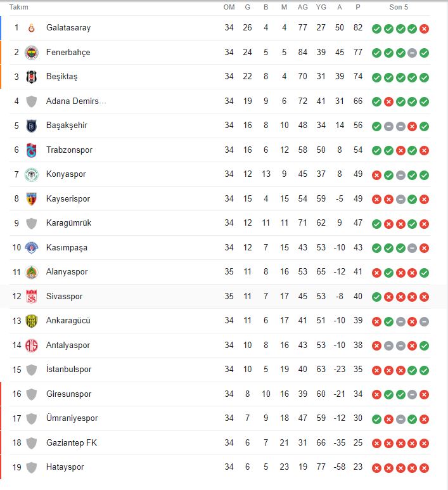This screenshot has width=448, height=490.
Task: Click the Antalyaspor club logo
Action: (32, 345)
